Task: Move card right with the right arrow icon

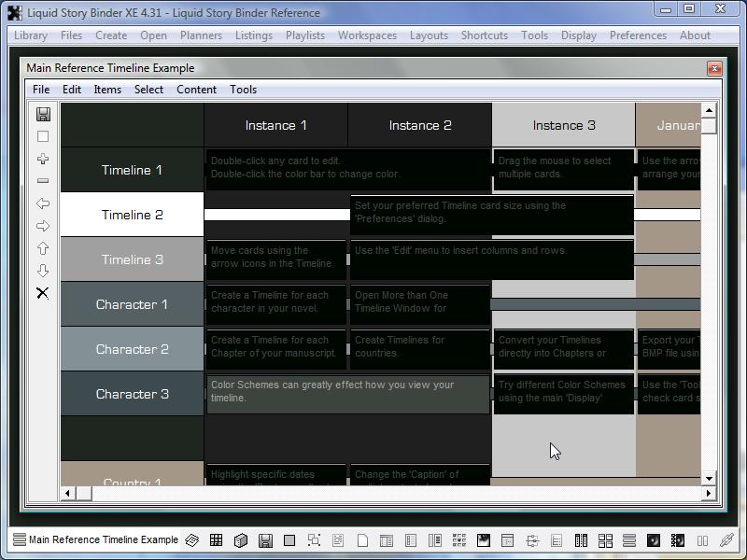Action: (43, 226)
